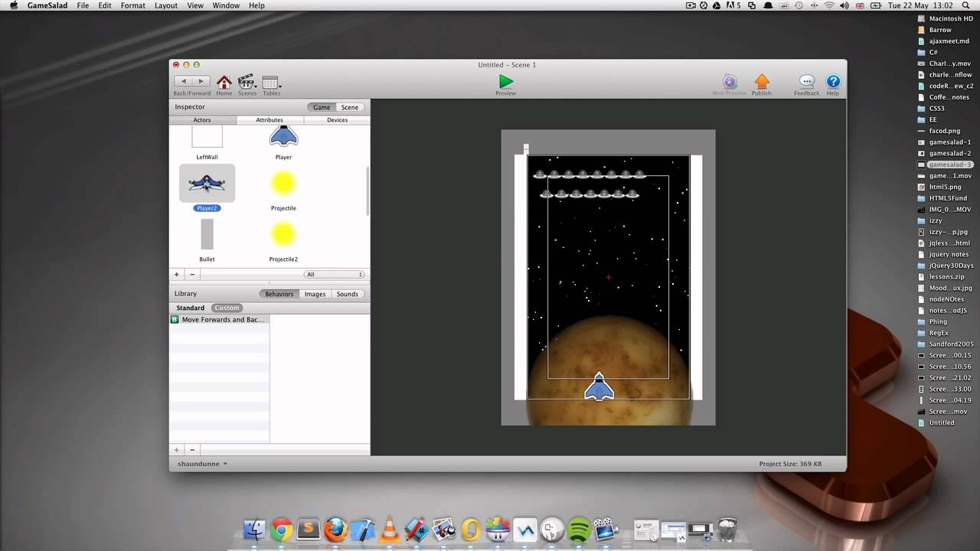Open the Layout menu
This screenshot has width=980, height=551.
(x=166, y=5)
